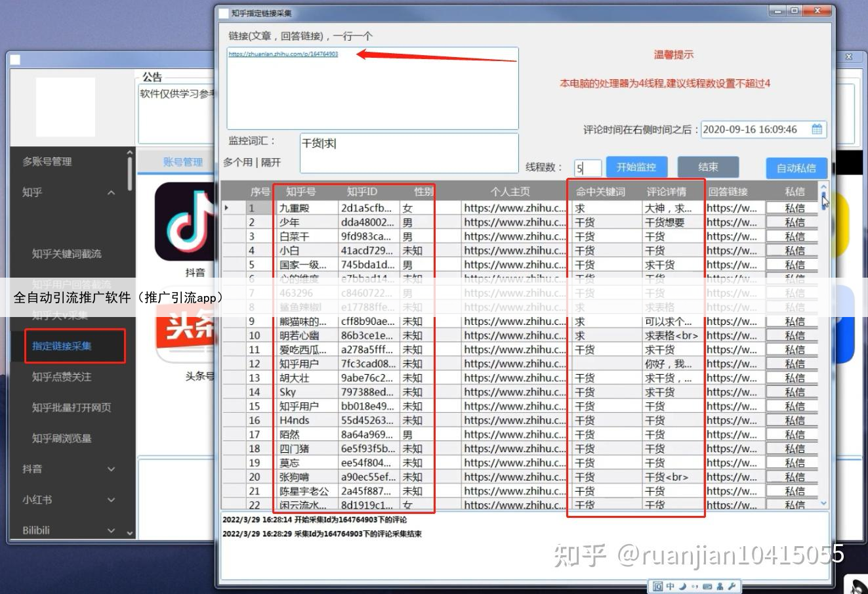Click the wrench icon in IME bar
The height and width of the screenshot is (594, 868).
(732, 586)
